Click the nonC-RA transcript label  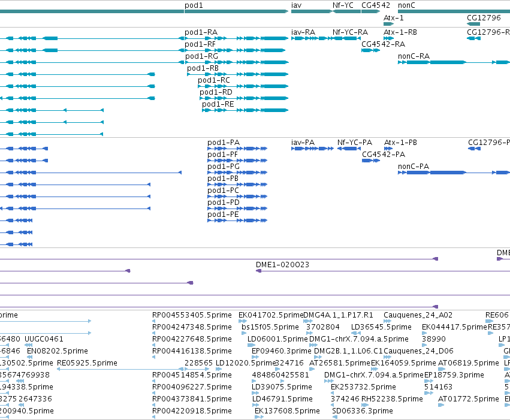tap(414, 56)
